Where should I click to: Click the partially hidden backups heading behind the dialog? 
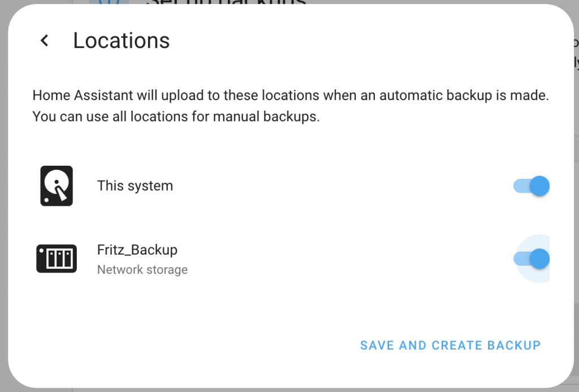coord(226,2)
